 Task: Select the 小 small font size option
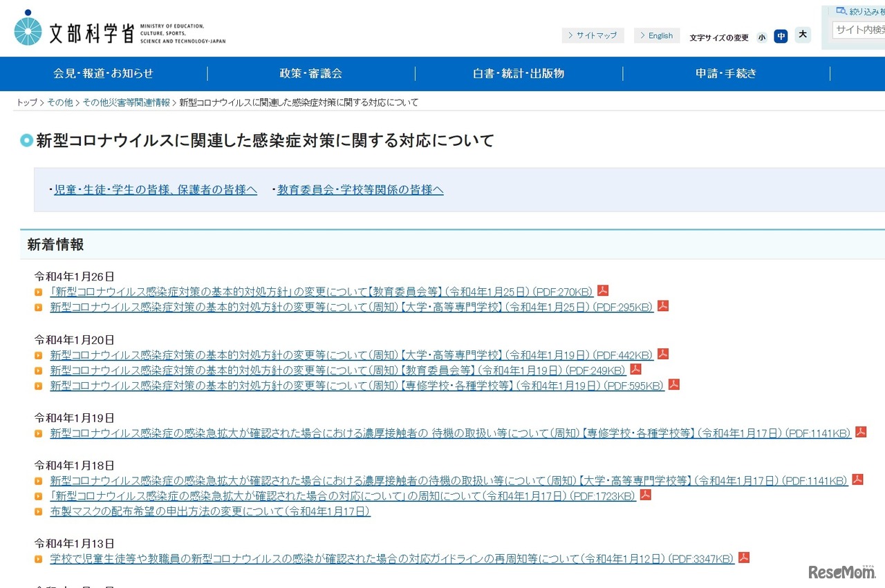coord(761,37)
